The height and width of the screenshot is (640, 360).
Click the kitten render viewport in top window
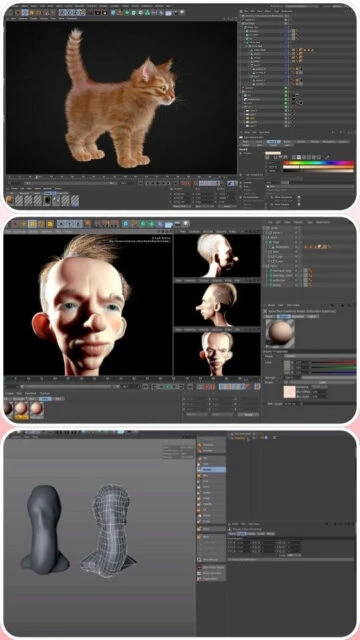point(121,97)
